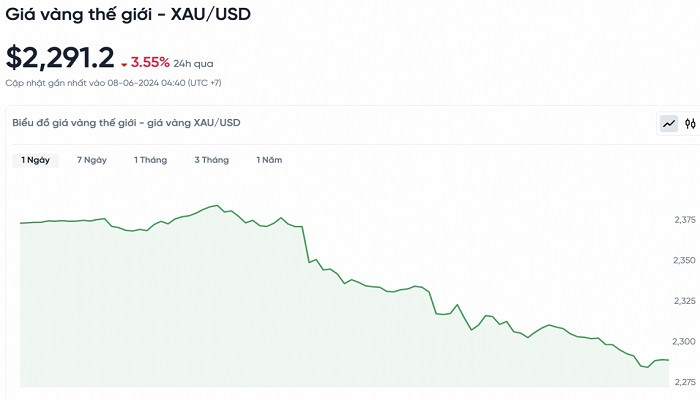Click the highest peak on the price line
The image size is (700, 400).
coord(217,206)
